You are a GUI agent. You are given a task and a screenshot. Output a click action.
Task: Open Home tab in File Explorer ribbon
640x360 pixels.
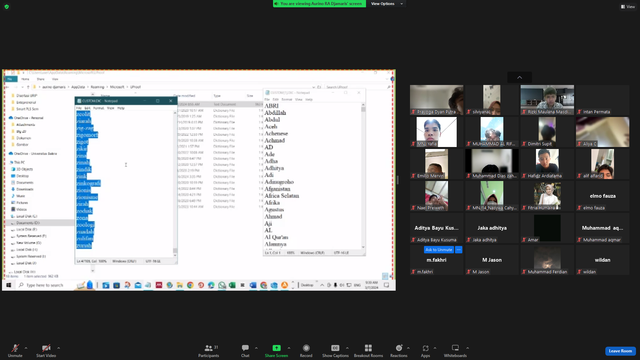(25, 79)
